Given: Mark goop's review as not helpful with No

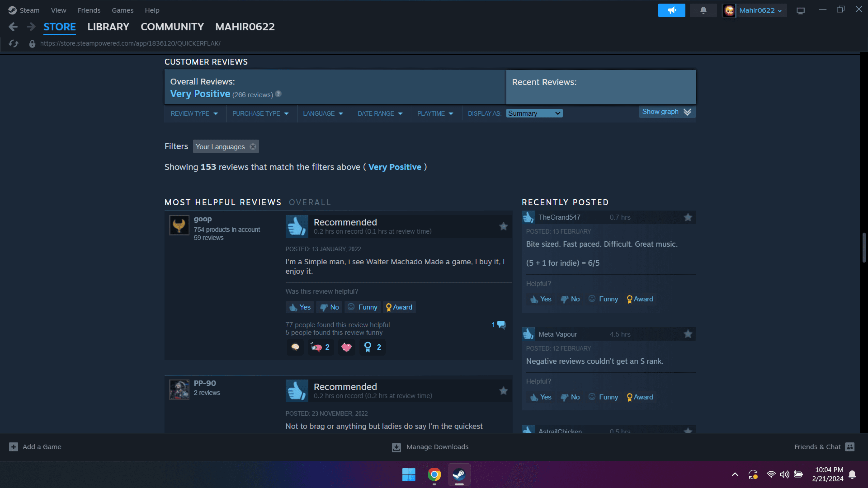Looking at the screenshot, I should pyautogui.click(x=329, y=307).
